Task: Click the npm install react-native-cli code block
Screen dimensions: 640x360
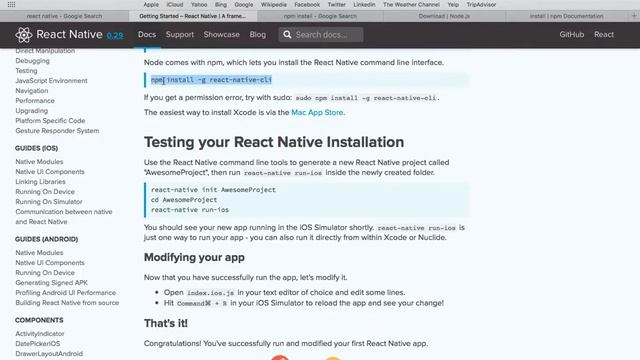Action: click(x=307, y=80)
